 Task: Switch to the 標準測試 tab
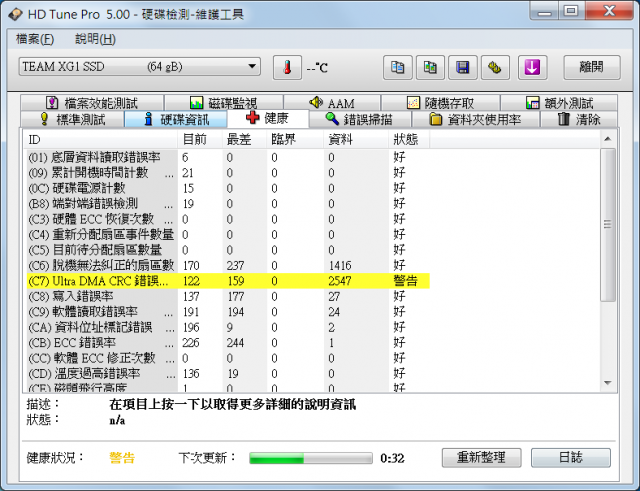pos(72,119)
